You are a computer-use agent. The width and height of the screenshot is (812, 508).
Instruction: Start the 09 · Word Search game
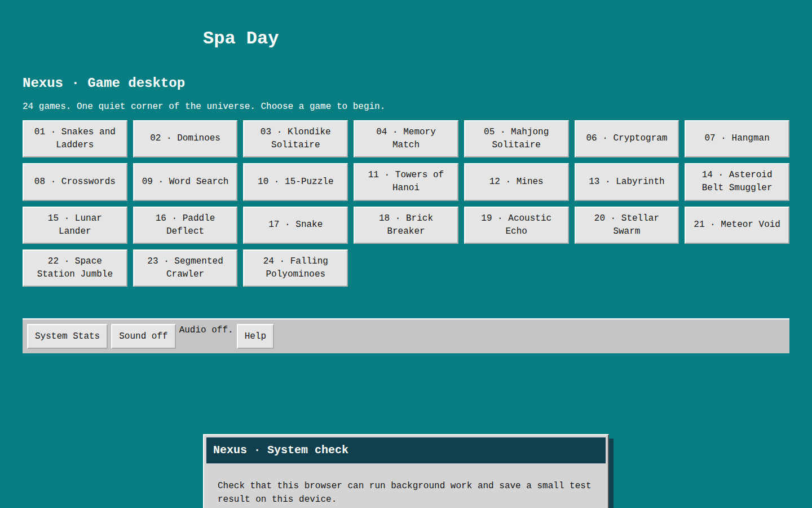[x=185, y=182]
